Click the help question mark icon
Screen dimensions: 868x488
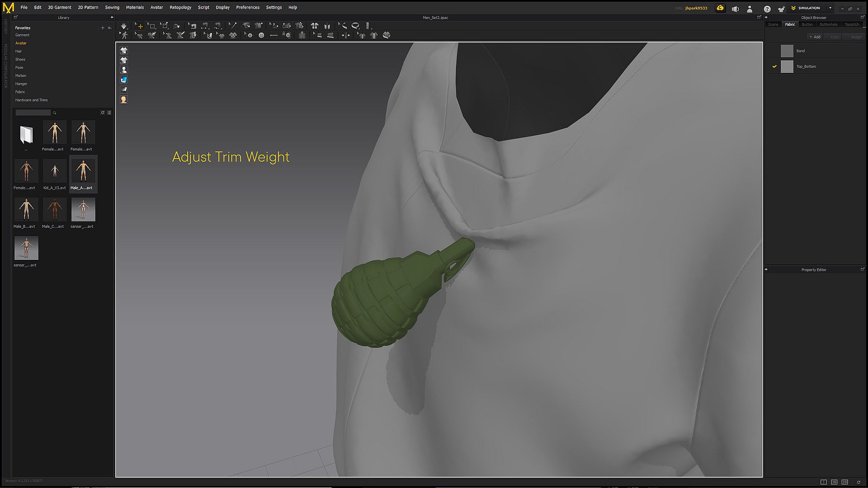tap(767, 9)
